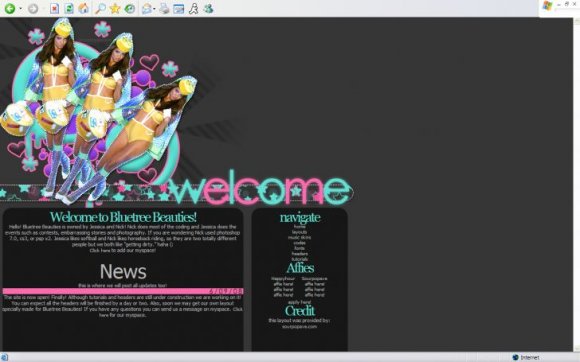Viewport: 580px width, 362px height.
Task: Open the 'music skins' navigation link
Action: (300, 237)
